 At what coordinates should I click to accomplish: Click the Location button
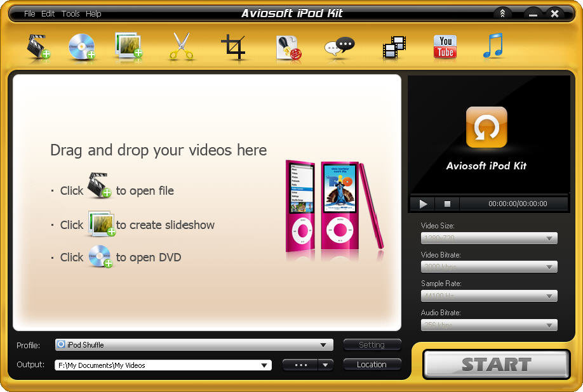click(x=372, y=365)
